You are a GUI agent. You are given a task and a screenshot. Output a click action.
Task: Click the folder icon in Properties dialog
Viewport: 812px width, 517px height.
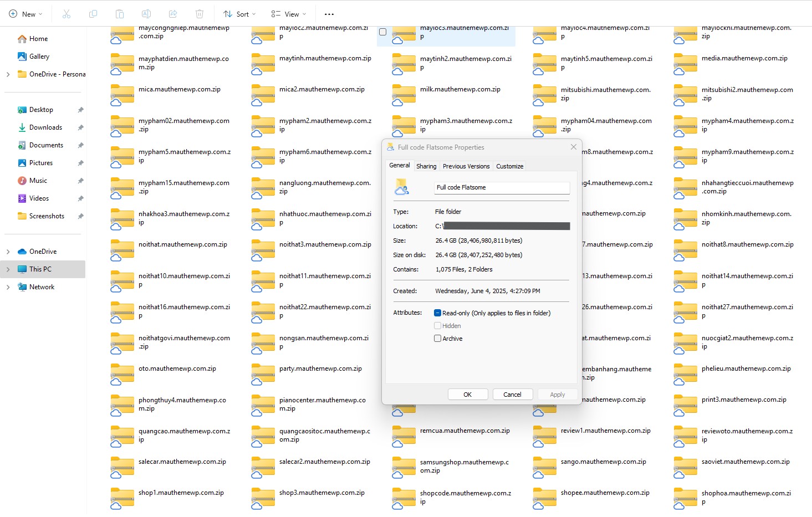(x=402, y=187)
